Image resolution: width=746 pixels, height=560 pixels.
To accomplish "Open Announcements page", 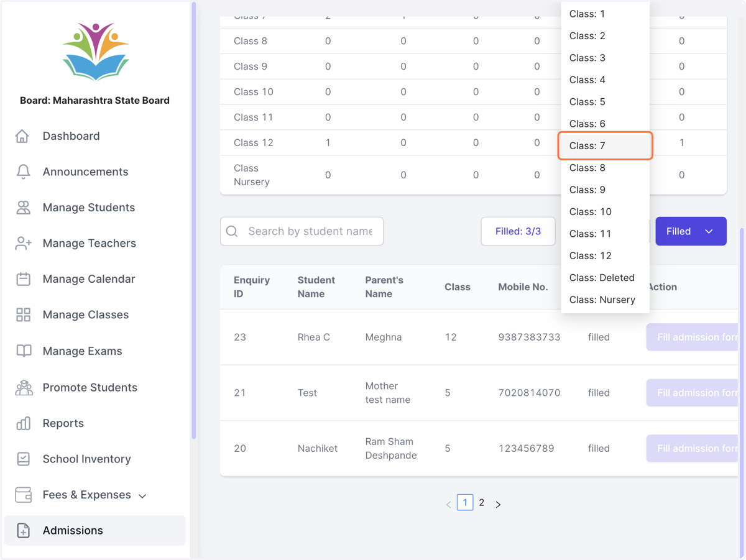I will (95, 172).
